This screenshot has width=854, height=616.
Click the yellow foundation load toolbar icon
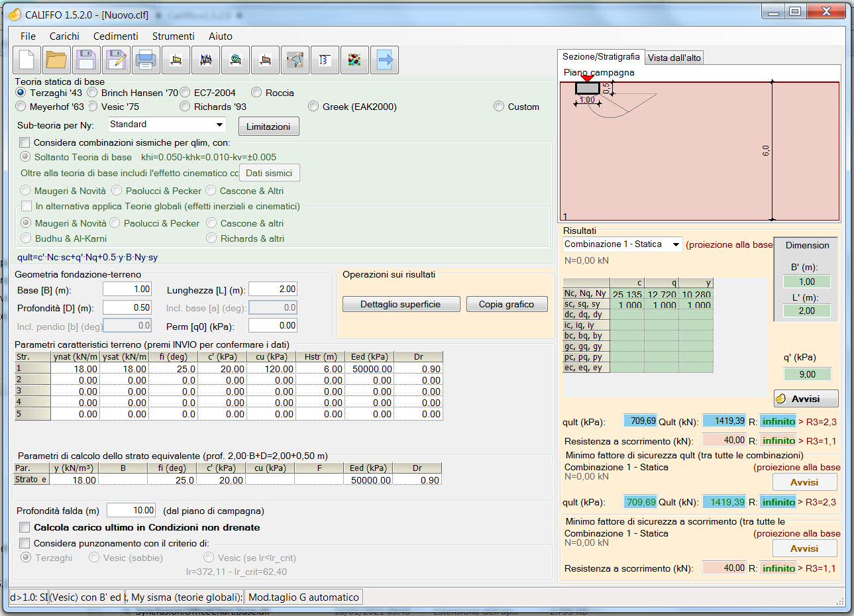pyautogui.click(x=176, y=60)
